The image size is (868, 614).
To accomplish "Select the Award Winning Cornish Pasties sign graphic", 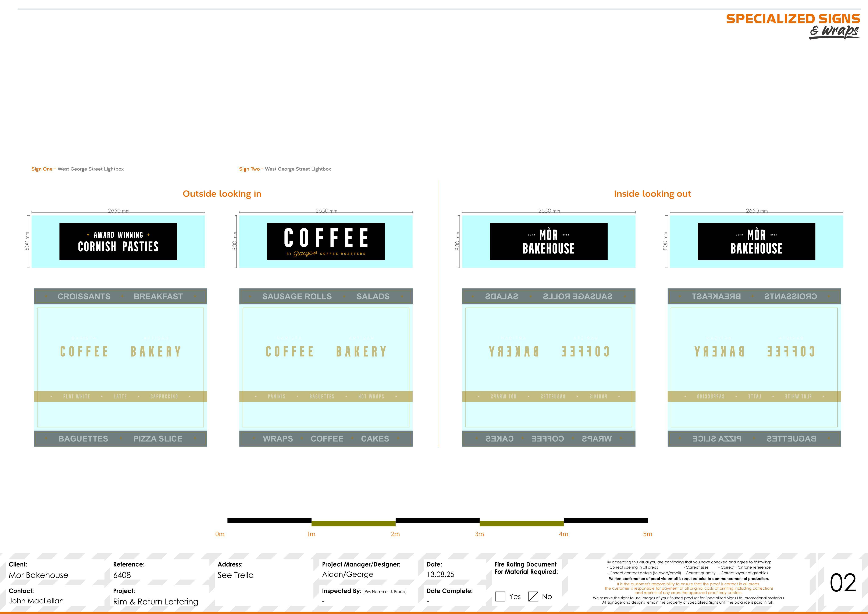I will point(118,242).
